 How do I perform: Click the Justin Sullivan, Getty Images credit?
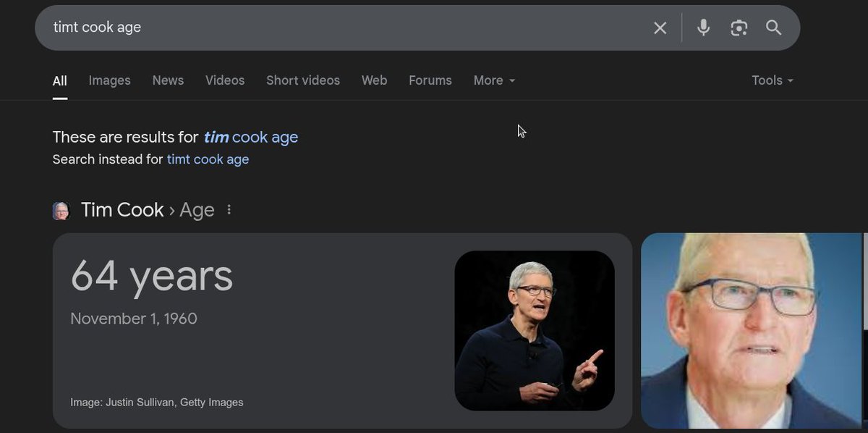pyautogui.click(x=157, y=402)
